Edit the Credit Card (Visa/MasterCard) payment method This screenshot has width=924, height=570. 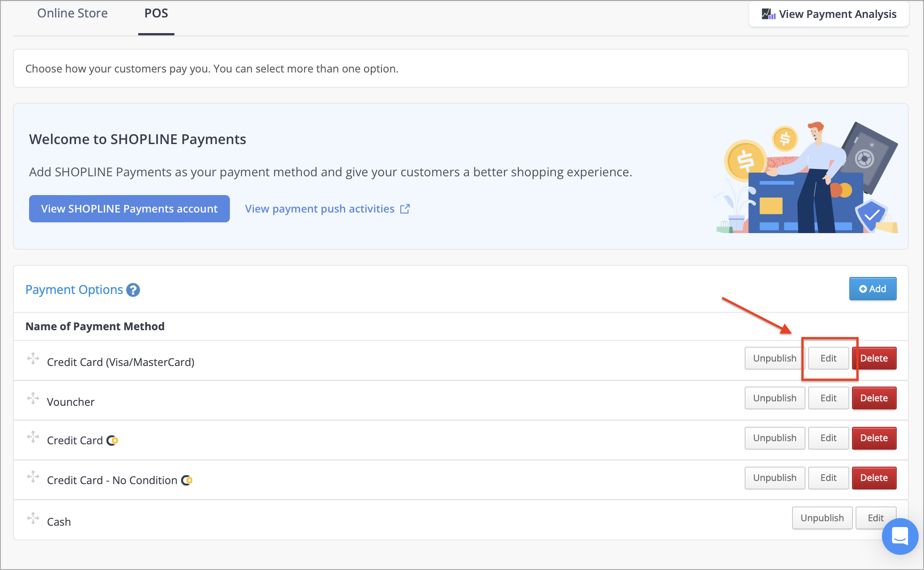[828, 358]
